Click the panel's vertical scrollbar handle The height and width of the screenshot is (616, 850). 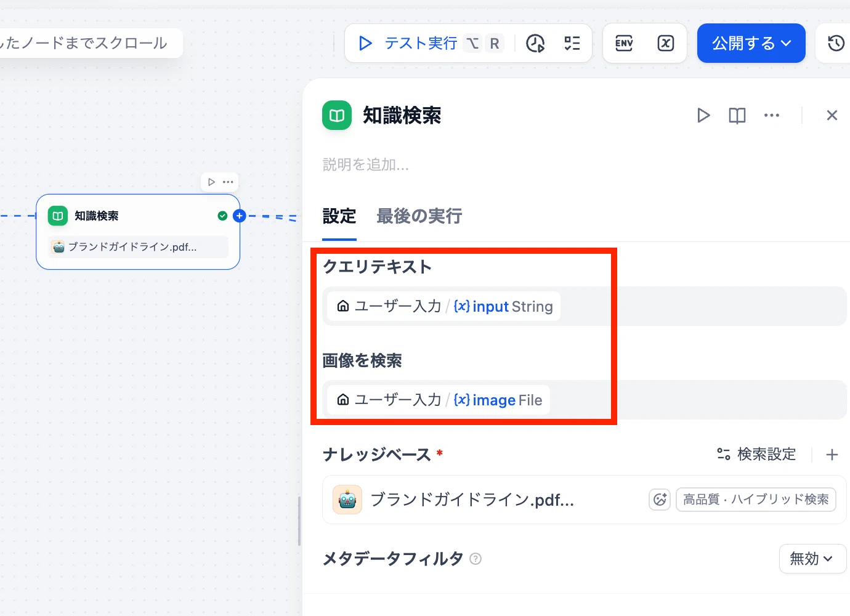299,521
